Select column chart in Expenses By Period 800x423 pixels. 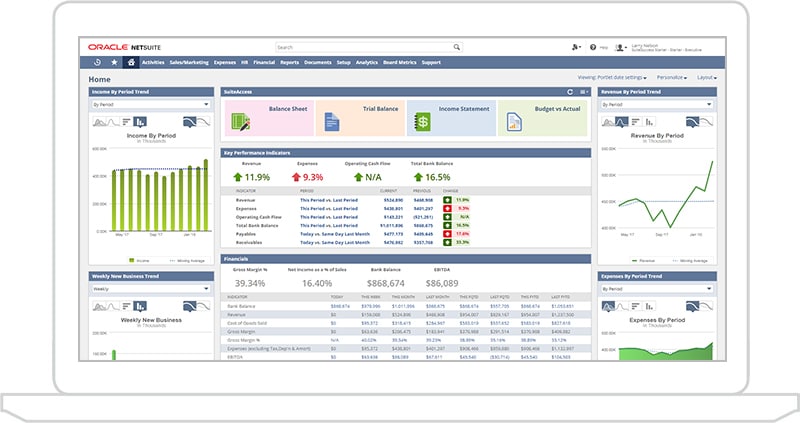(x=649, y=306)
